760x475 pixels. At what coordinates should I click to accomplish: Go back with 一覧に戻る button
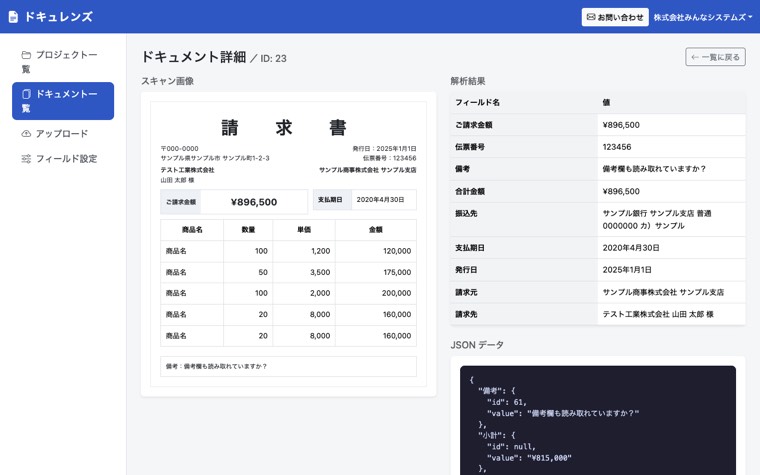click(715, 57)
